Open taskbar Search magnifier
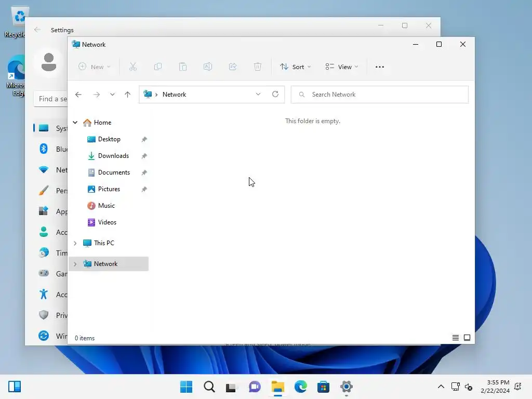This screenshot has width=532, height=399. click(x=209, y=387)
